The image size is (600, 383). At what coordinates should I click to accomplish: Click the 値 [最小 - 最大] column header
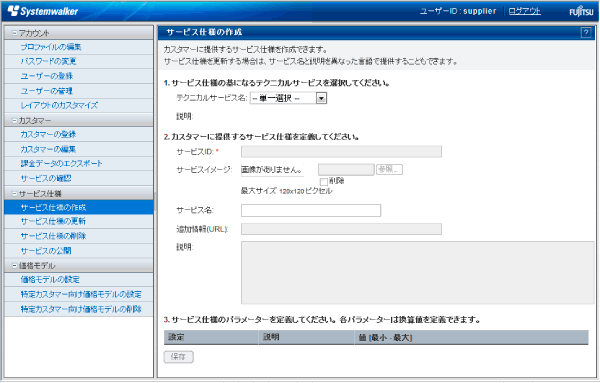[471, 337]
